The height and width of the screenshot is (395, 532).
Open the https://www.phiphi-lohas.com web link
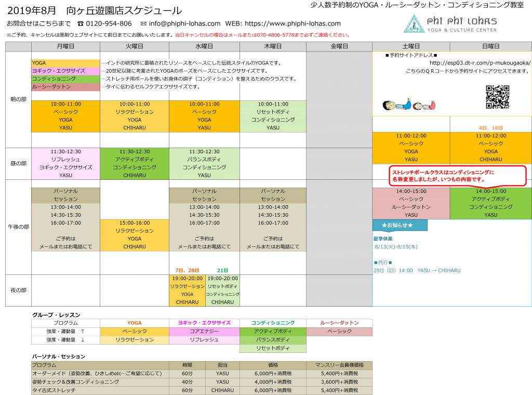(x=293, y=24)
